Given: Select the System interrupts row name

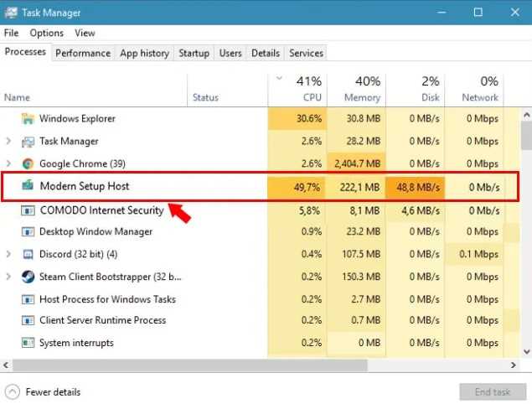Looking at the screenshot, I should point(76,343).
